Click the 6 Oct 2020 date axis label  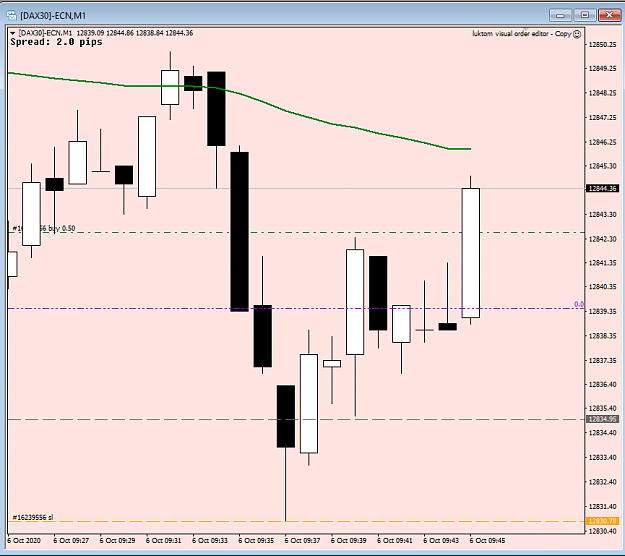pos(24,540)
